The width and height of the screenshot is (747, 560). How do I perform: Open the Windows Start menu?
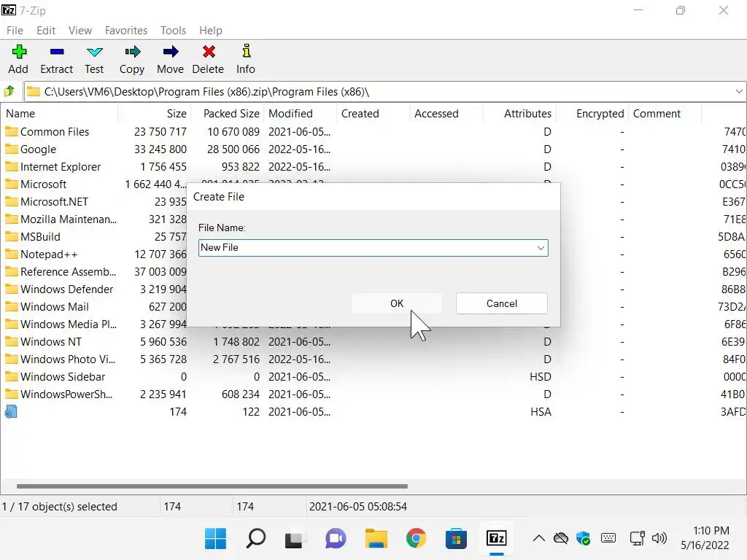(x=215, y=539)
